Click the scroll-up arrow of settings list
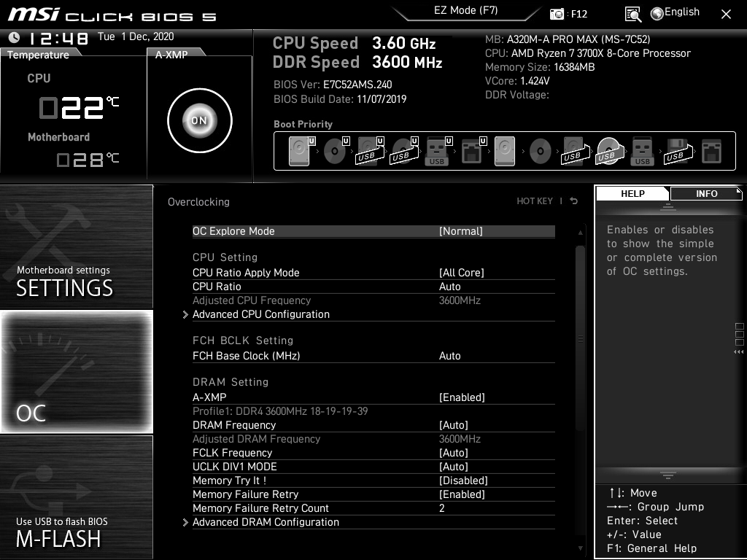Screen dimensions: 747x560 pyautogui.click(x=580, y=233)
